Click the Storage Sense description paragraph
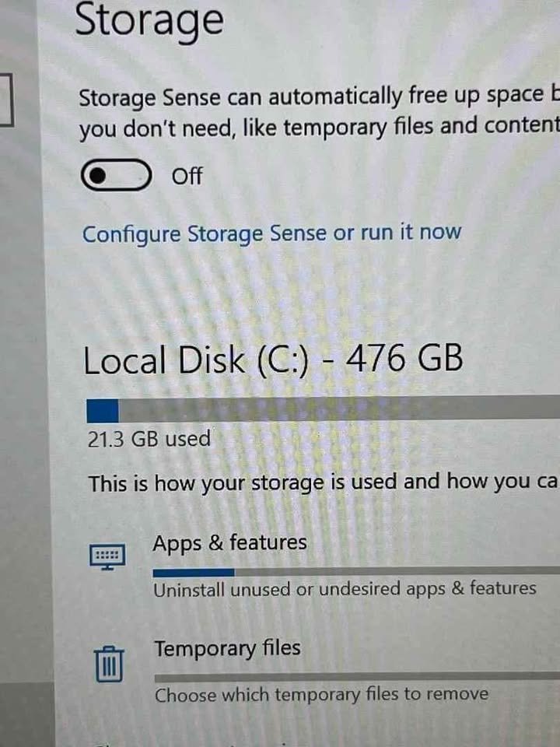This screenshot has width=560, height=747. point(319,113)
